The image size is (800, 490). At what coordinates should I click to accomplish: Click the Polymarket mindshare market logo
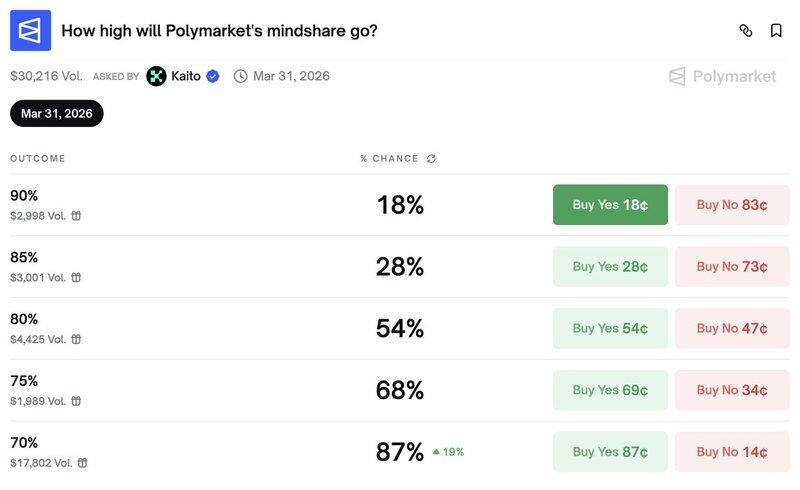[30, 31]
